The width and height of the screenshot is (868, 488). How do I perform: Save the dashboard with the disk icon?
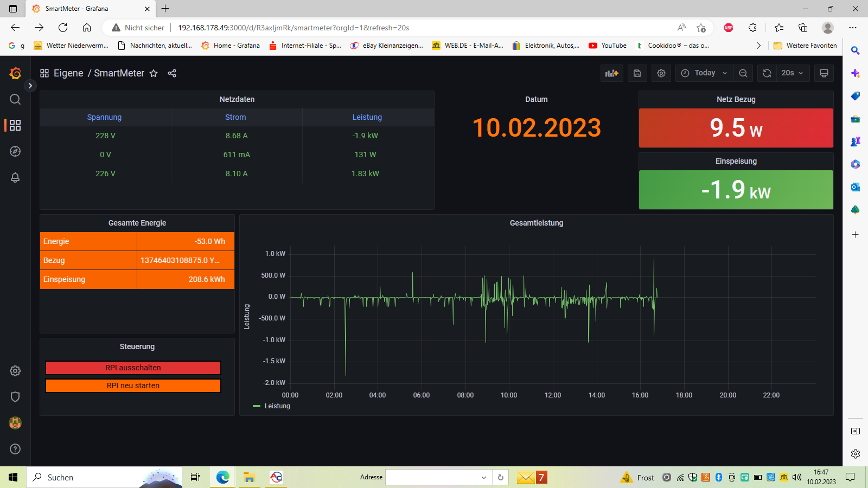[x=637, y=73]
